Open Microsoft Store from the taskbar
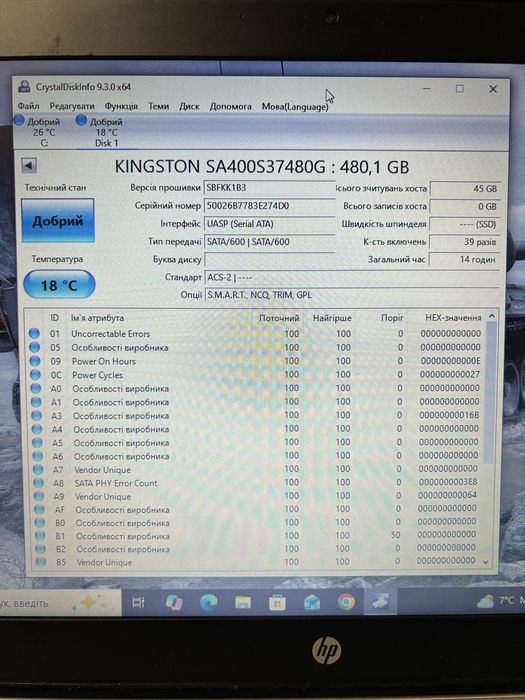This screenshot has width=525, height=700. tap(277, 603)
